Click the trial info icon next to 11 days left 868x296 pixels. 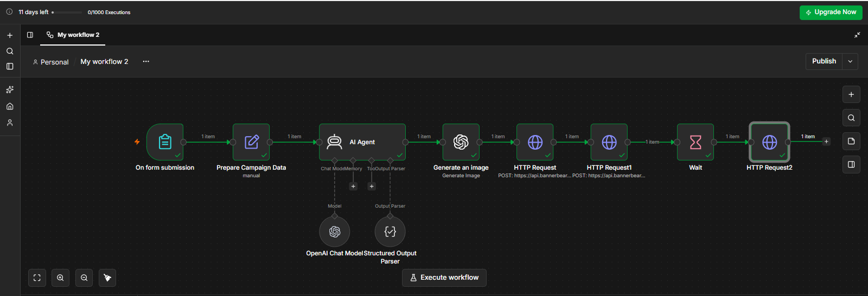pos(9,11)
